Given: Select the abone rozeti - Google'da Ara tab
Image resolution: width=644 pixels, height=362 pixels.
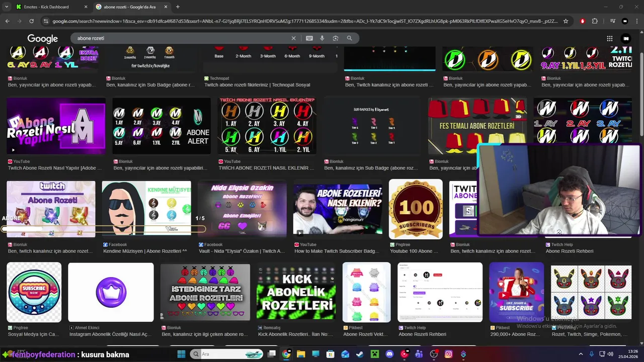Looking at the screenshot, I should 132,7.
